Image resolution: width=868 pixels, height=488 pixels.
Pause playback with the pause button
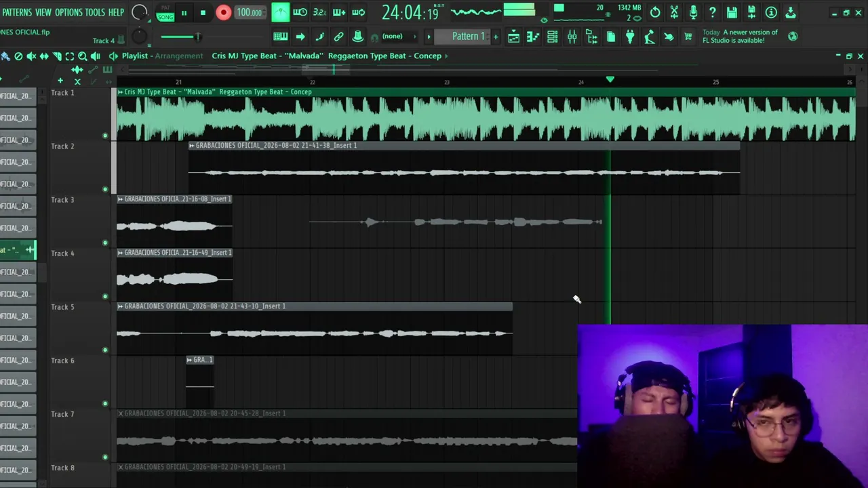(184, 12)
